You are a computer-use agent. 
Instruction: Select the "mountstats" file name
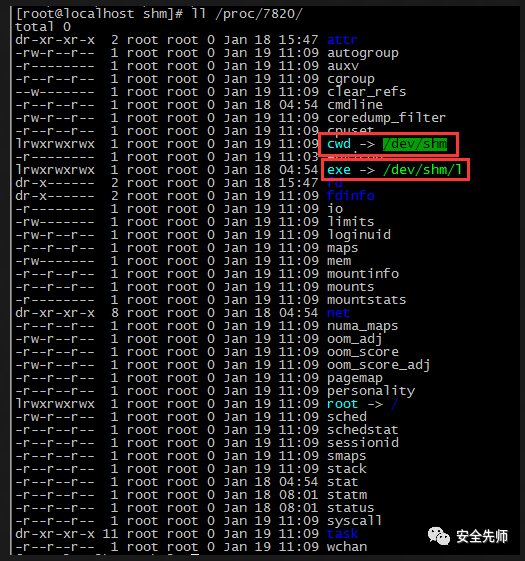pos(366,299)
